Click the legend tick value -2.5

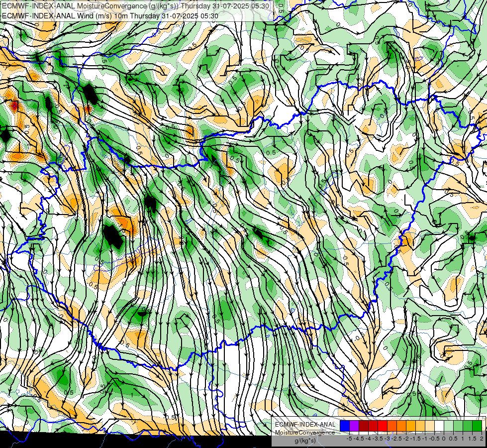coord(396,439)
